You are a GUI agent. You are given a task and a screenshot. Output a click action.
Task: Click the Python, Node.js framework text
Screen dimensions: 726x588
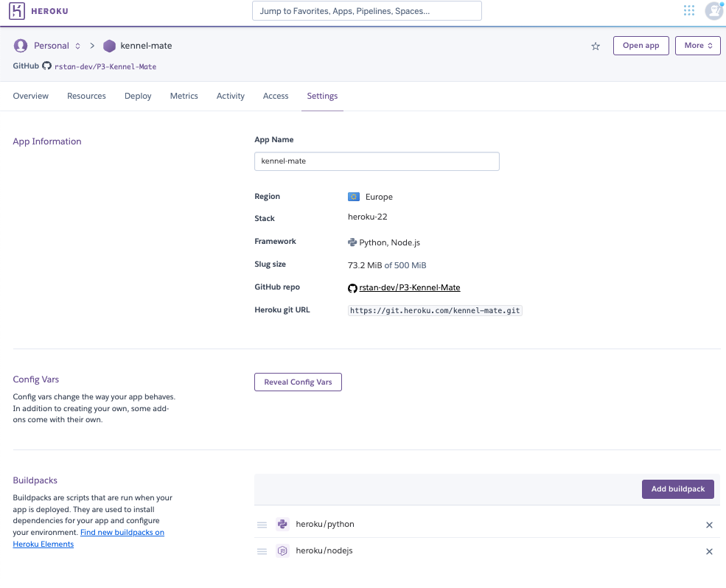tap(389, 242)
